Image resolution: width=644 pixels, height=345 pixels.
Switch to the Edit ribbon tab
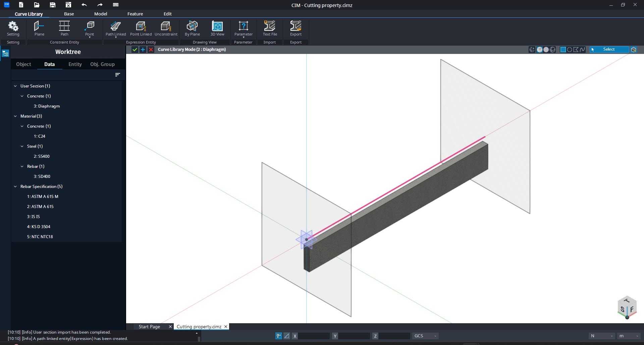(x=167, y=14)
